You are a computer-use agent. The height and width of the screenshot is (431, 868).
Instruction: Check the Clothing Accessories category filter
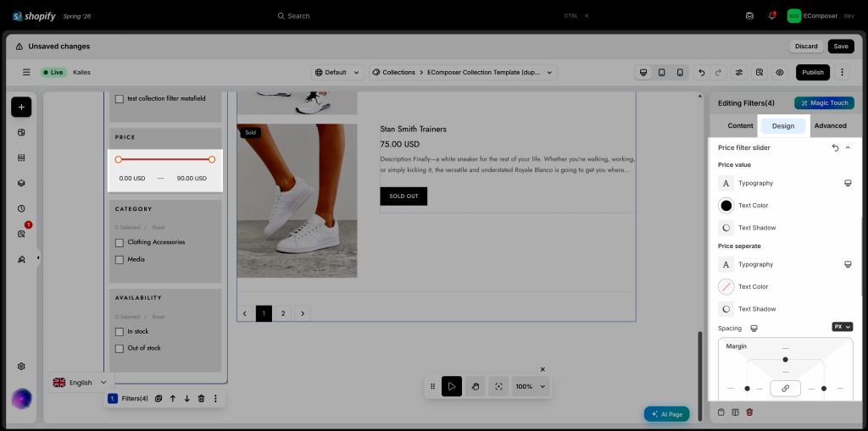pos(119,243)
